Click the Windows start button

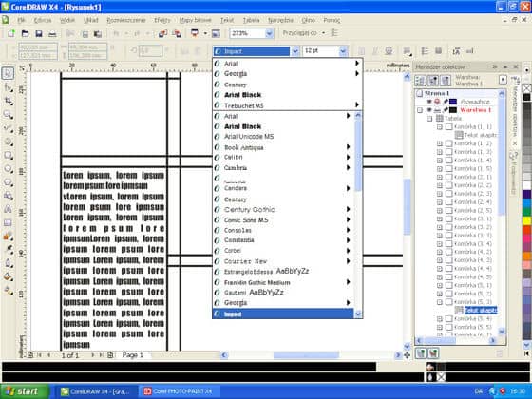click(x=25, y=391)
